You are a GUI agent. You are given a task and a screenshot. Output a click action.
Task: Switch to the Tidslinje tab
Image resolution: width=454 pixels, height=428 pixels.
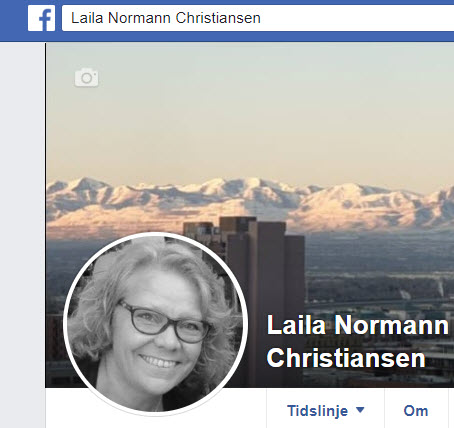(325, 409)
